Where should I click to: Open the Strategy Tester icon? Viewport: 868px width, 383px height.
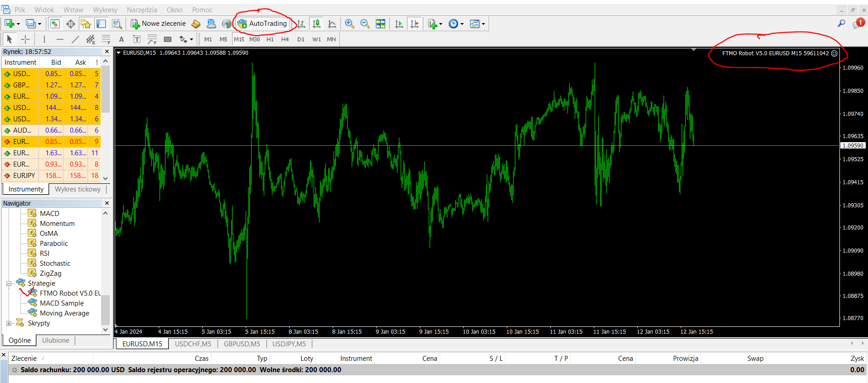click(117, 24)
